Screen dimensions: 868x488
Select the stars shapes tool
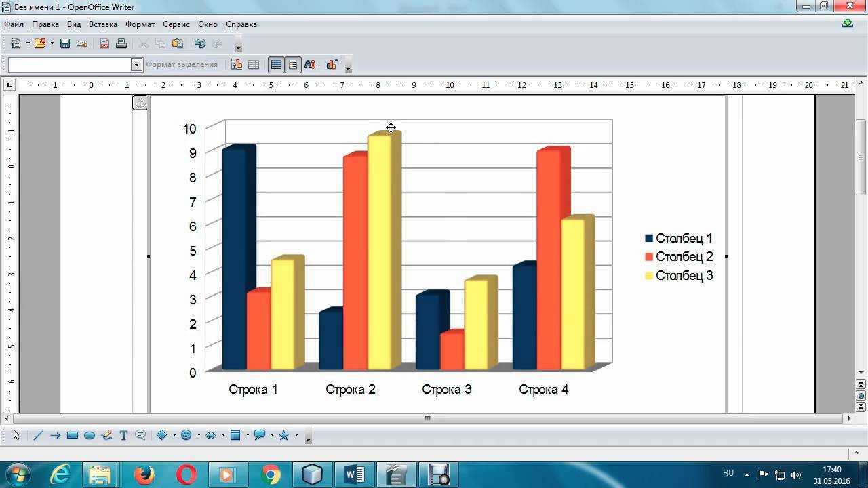click(x=283, y=435)
